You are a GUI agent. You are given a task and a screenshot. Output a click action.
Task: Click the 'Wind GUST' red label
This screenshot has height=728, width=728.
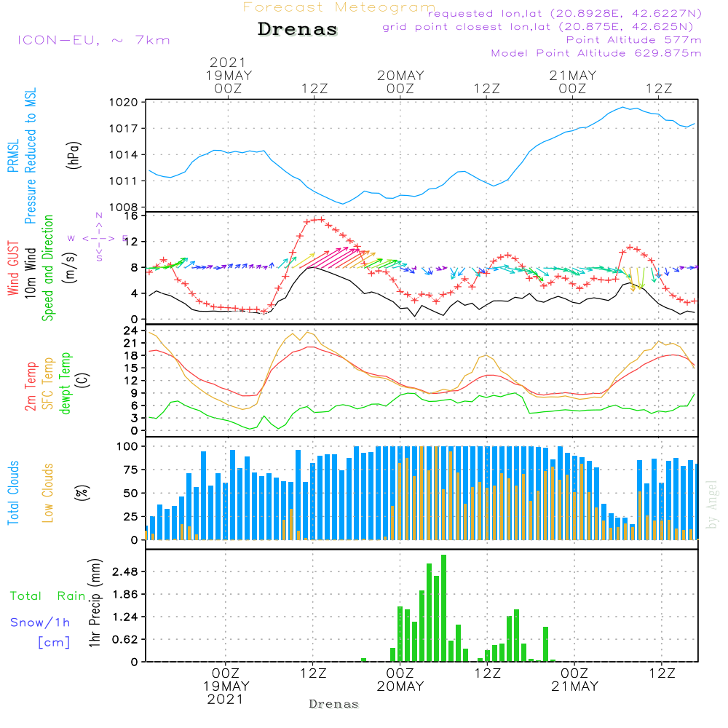[13, 268]
